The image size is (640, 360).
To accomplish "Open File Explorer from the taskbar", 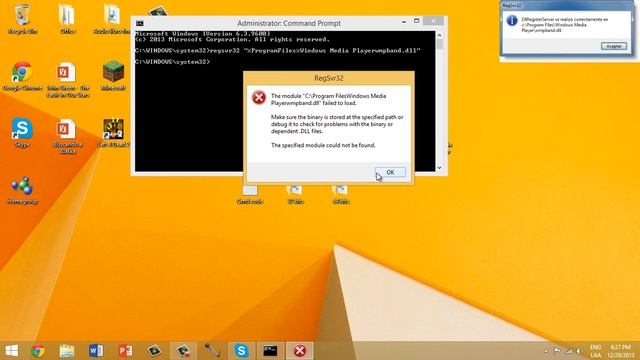I will pyautogui.click(x=67, y=351).
